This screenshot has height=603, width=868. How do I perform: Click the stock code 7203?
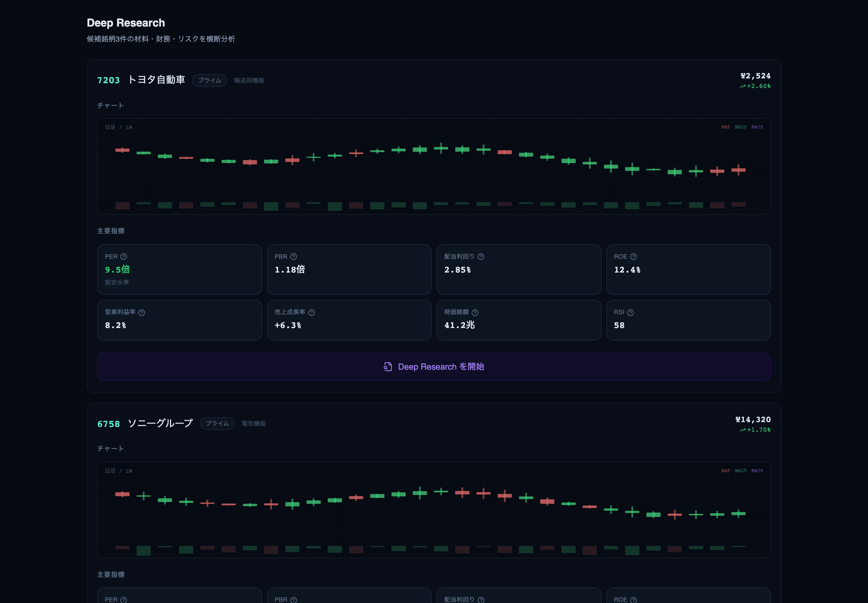(108, 81)
